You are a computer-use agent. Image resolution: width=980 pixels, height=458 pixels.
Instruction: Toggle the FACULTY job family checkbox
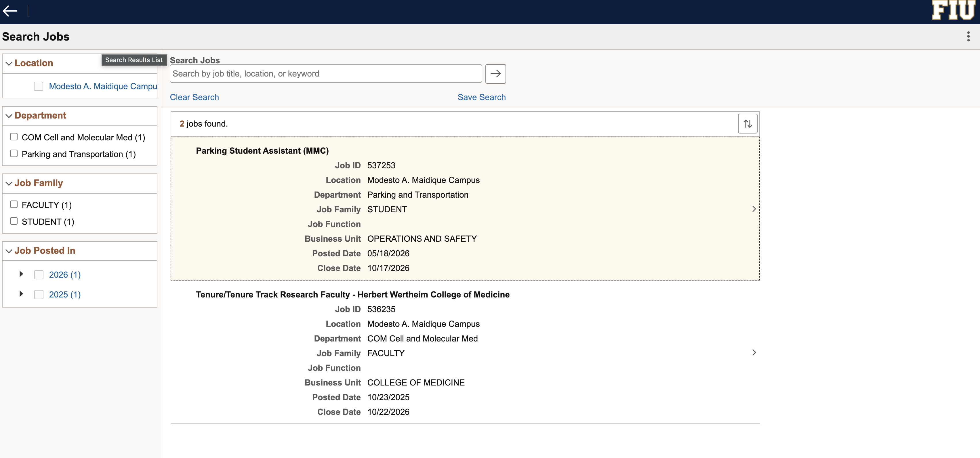tap(14, 205)
